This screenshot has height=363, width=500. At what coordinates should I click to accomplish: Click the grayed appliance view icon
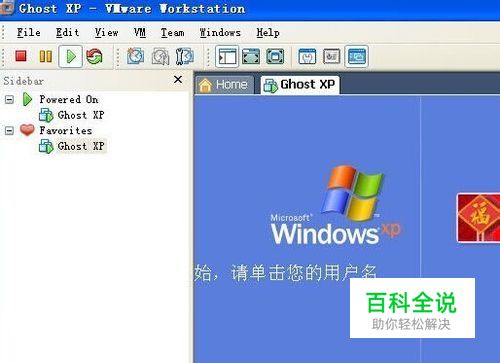tap(332, 56)
